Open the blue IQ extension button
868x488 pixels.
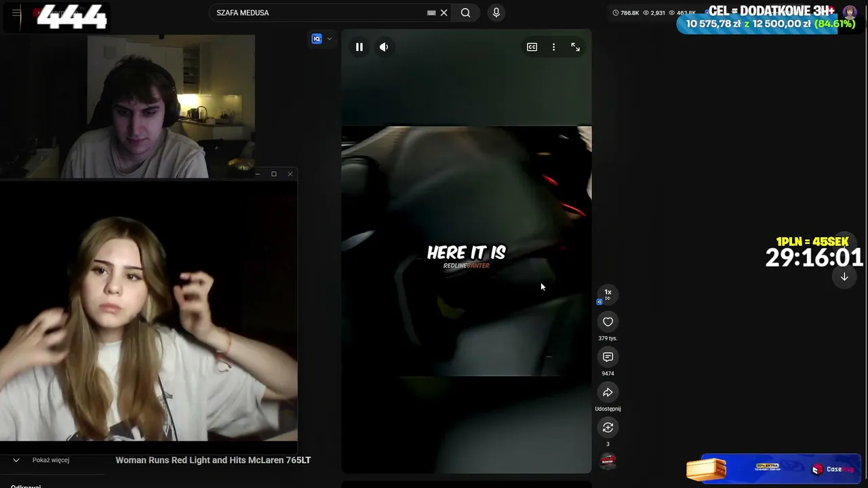[317, 39]
